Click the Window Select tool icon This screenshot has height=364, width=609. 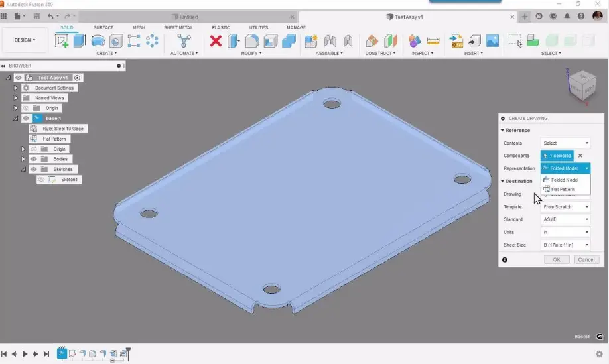(x=515, y=40)
